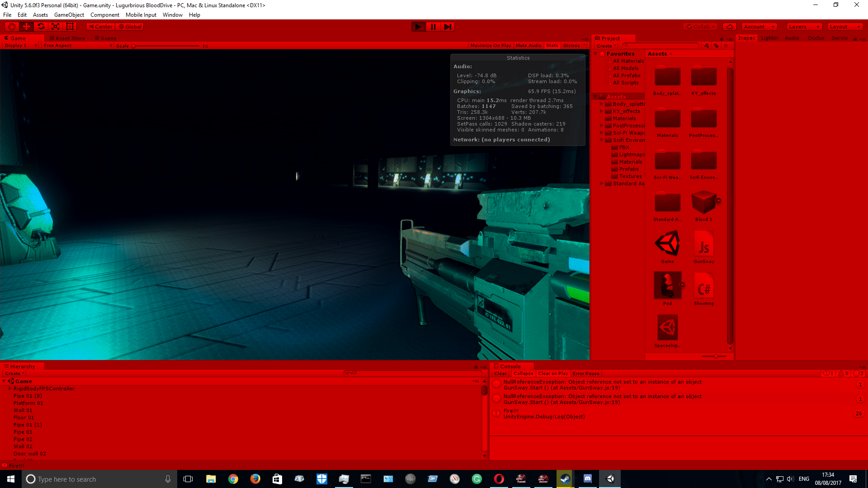Open Steam from the Windows taskbar
Viewport: 868px width, 488px height.
[565, 479]
